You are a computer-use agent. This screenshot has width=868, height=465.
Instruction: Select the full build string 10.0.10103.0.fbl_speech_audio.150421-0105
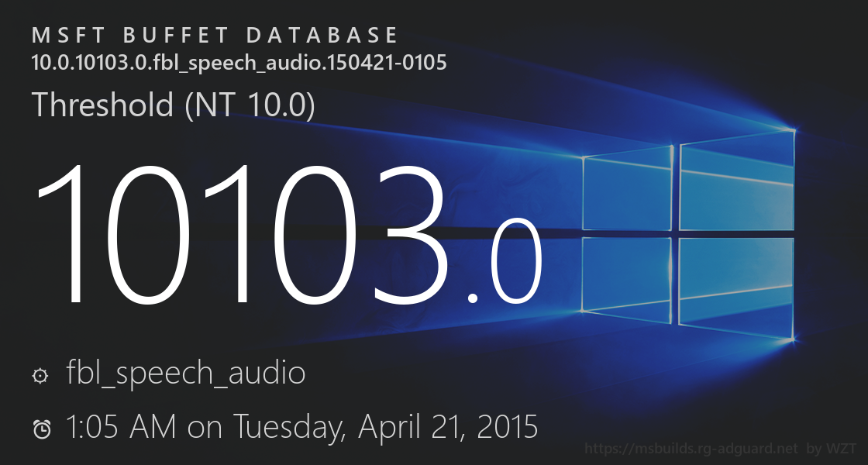(239, 63)
